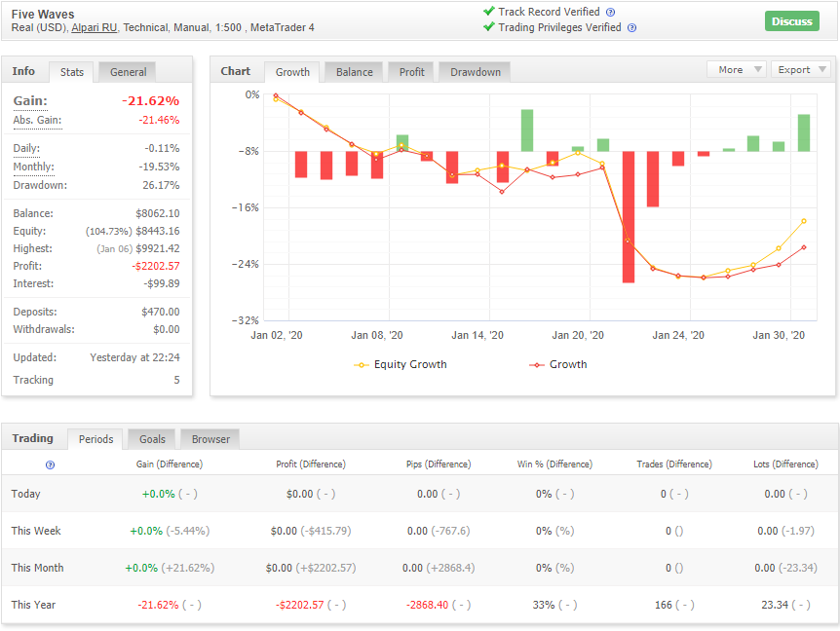840x631 pixels.
Task: Click the Trades (Difference) column header
Action: pyautogui.click(x=674, y=464)
